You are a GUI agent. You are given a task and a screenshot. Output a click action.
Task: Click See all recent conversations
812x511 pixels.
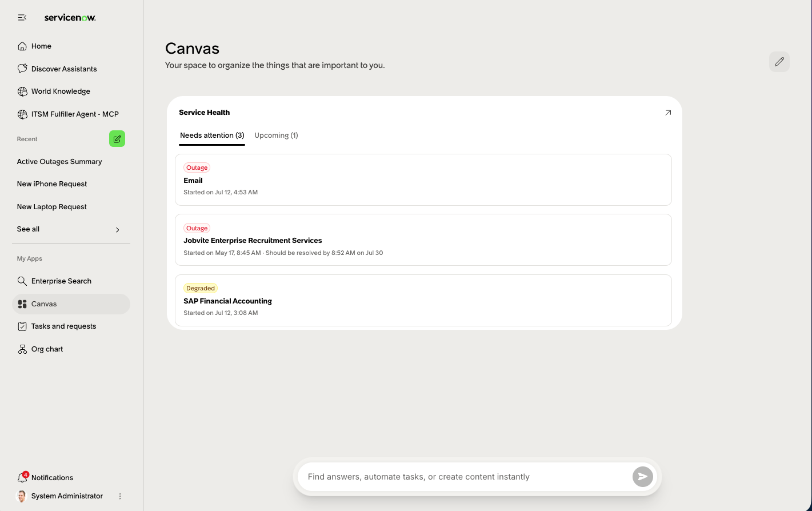click(x=71, y=229)
